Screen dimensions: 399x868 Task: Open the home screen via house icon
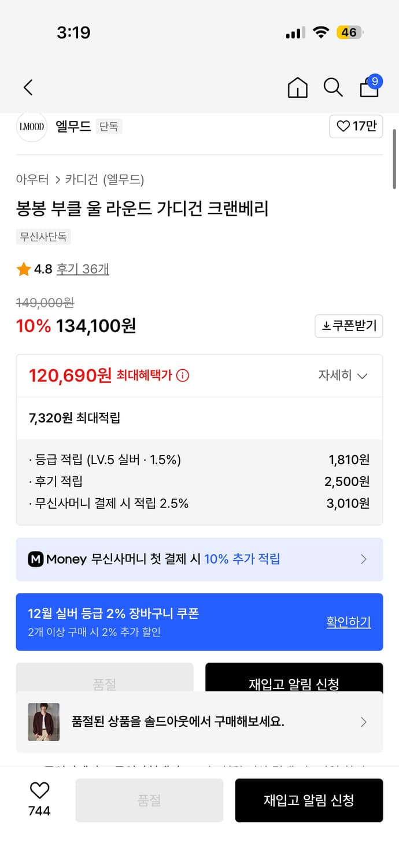click(297, 87)
